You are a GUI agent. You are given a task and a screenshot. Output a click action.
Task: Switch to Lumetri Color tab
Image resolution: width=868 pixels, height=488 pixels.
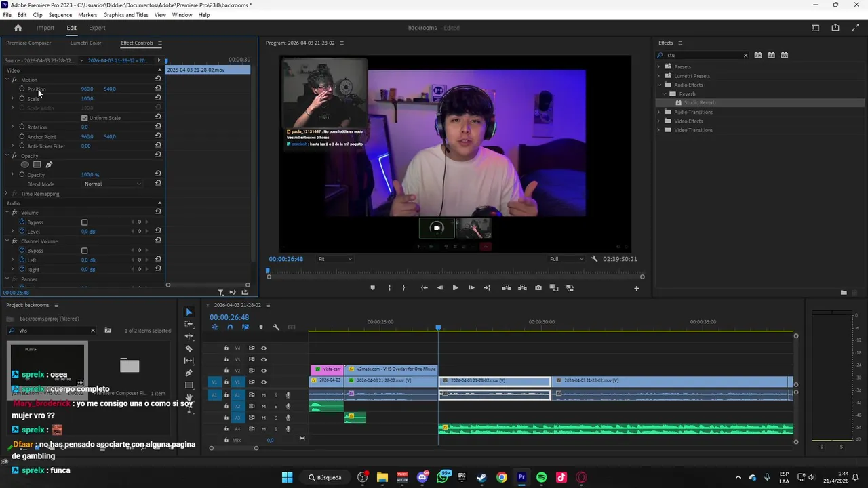tap(85, 43)
